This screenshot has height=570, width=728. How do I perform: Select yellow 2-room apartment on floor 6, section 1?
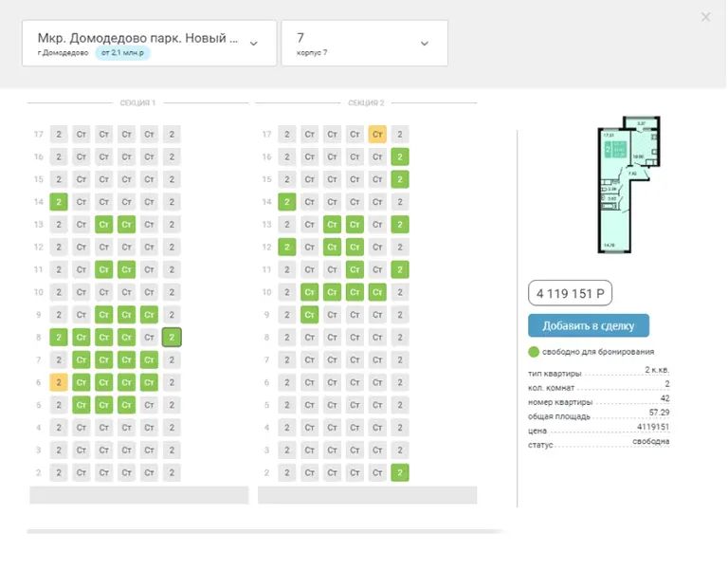[59, 382]
